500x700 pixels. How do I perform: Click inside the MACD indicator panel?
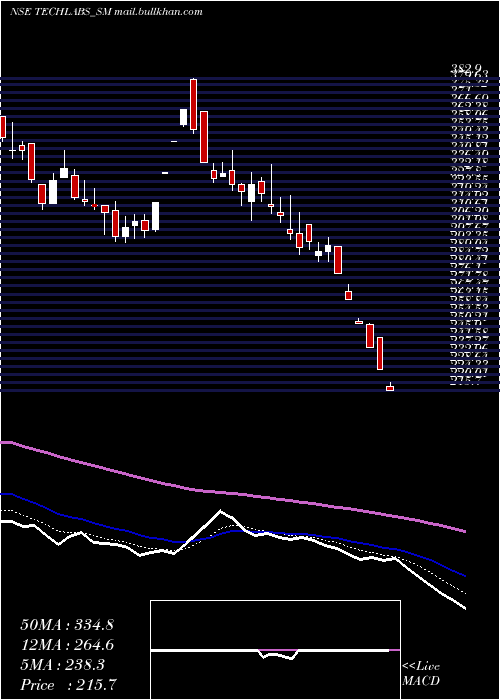coord(275,650)
